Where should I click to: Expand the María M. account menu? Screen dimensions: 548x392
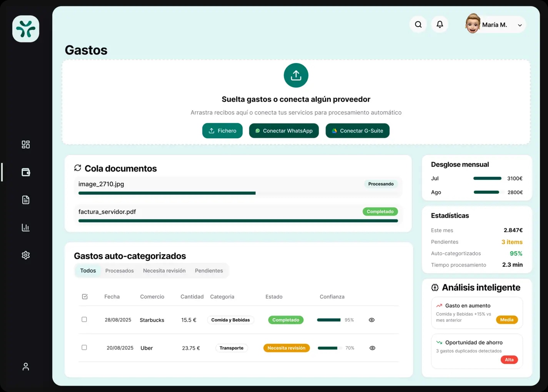(520, 24)
